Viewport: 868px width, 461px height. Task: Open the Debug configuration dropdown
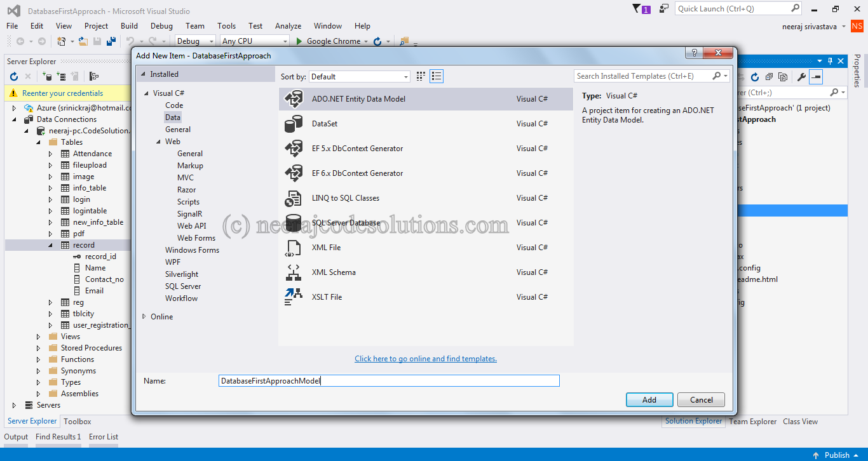click(196, 41)
